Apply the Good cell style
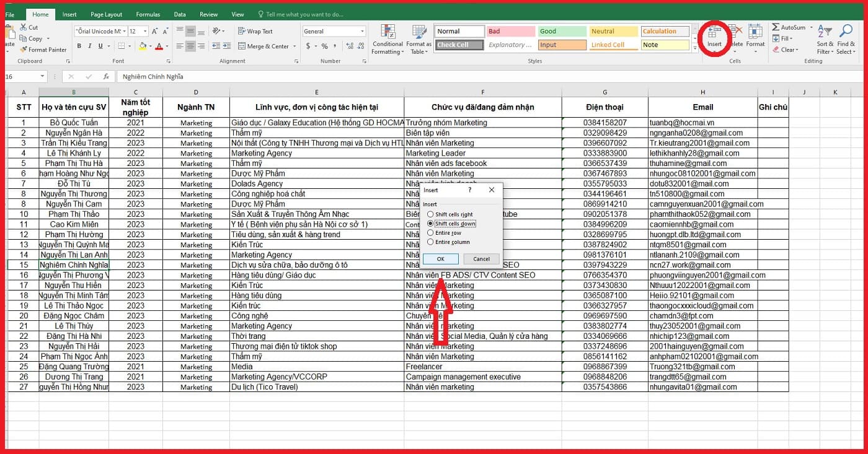 point(562,31)
